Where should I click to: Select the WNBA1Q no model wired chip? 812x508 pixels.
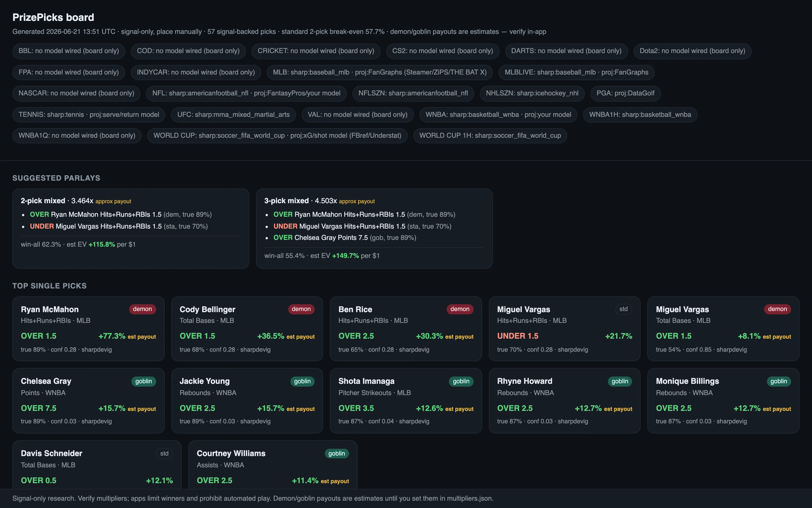(77, 136)
